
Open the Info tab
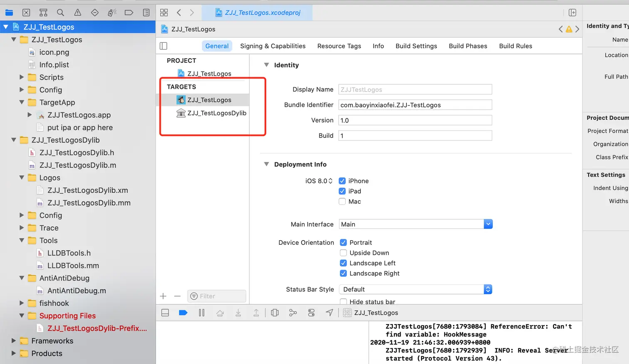[378, 46]
